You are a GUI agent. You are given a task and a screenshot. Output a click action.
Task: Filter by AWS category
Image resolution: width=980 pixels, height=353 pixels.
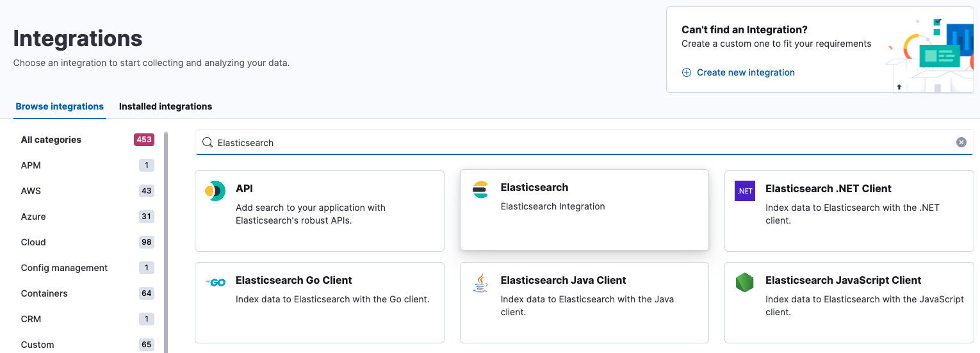tap(87, 191)
